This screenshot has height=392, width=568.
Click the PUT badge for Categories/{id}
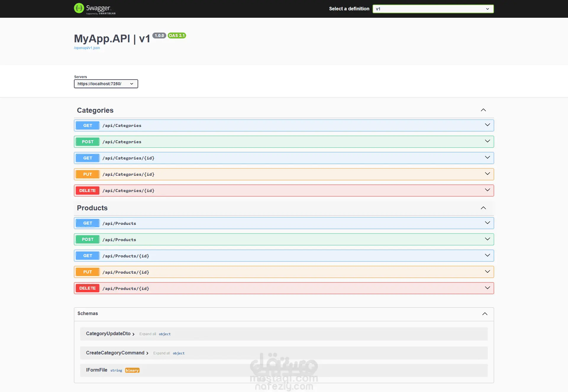pyautogui.click(x=88, y=174)
